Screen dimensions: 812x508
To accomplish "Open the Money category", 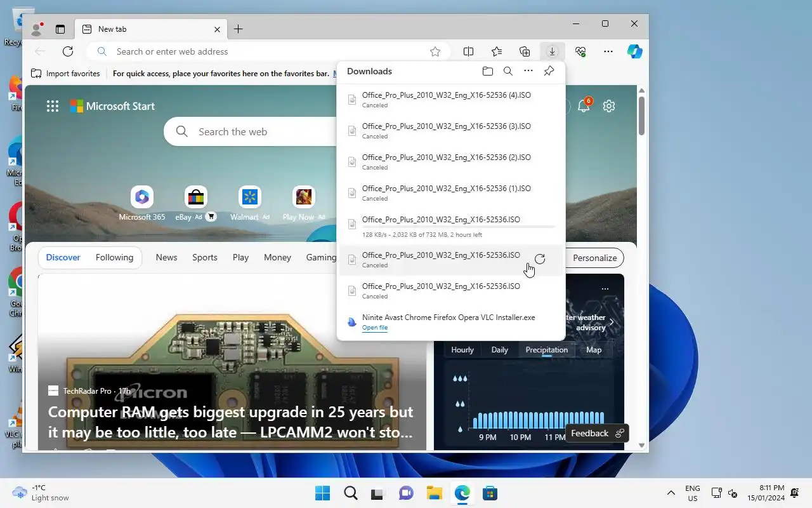I will pos(277,257).
